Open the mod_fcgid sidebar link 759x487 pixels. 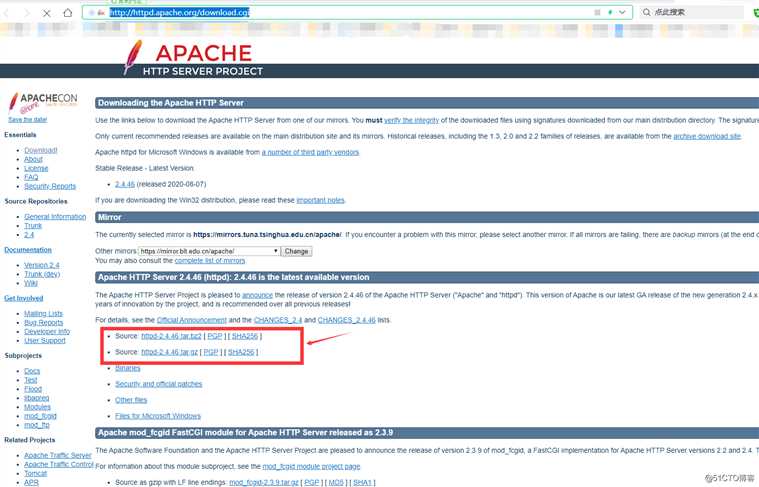(x=40, y=416)
